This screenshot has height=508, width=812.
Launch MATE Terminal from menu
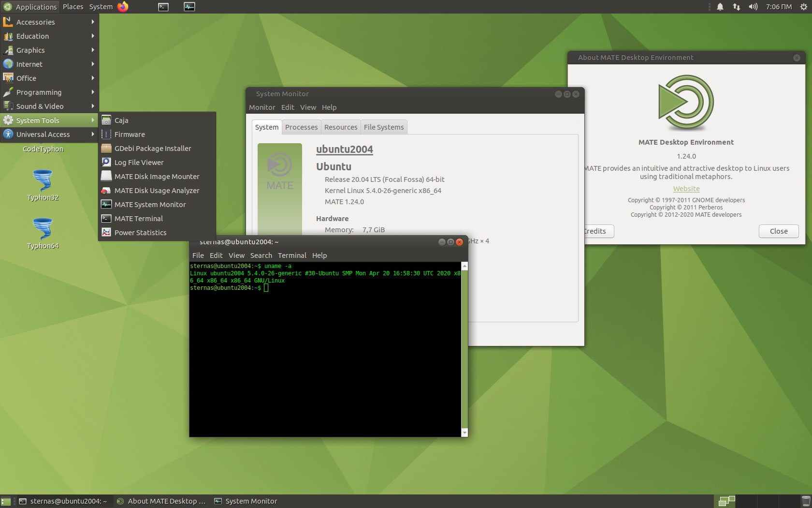(x=157, y=218)
